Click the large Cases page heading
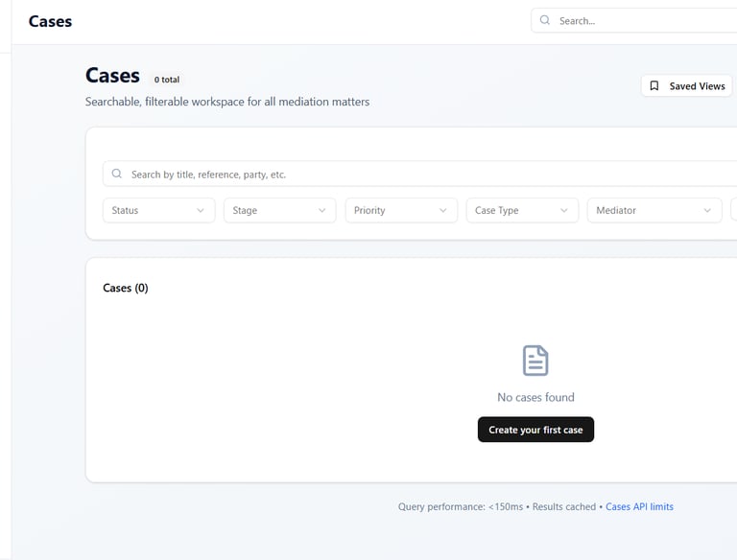The height and width of the screenshot is (560, 737). [112, 75]
